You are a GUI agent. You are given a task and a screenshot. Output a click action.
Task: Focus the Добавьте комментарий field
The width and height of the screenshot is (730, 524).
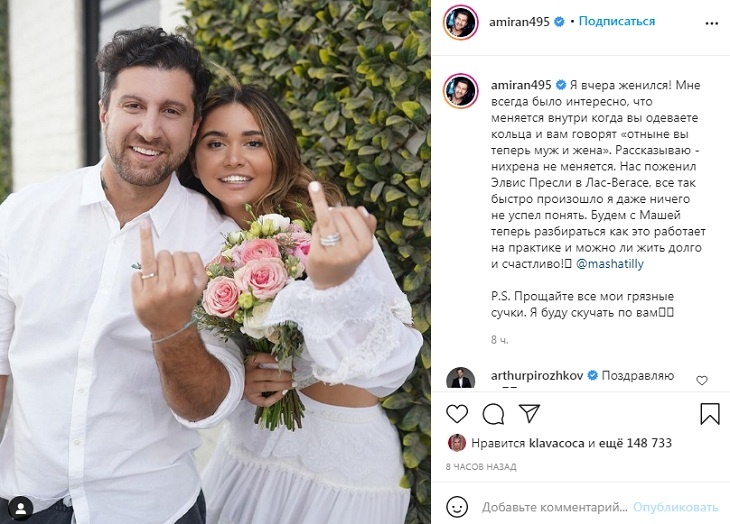(x=554, y=507)
